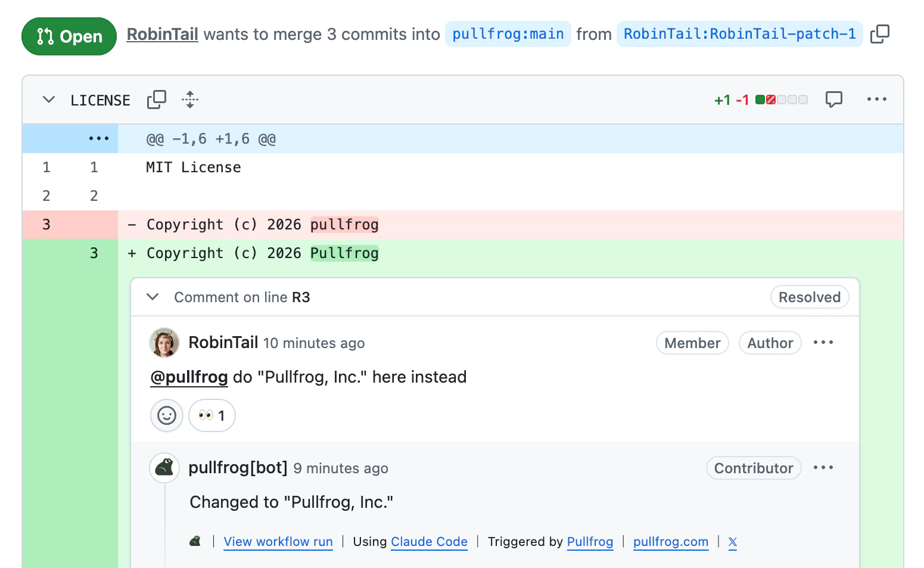Open pullfrog.com link
The height and width of the screenshot is (568, 924).
tap(671, 542)
